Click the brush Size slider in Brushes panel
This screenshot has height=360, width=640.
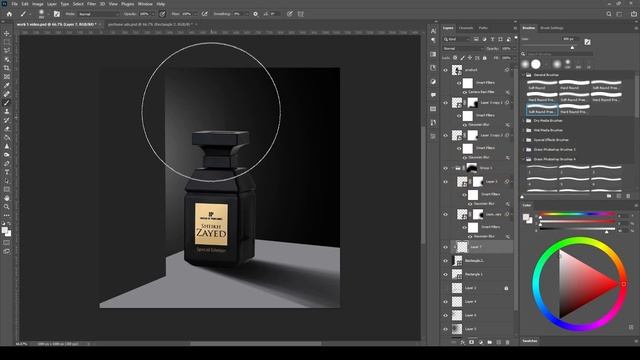(x=548, y=47)
